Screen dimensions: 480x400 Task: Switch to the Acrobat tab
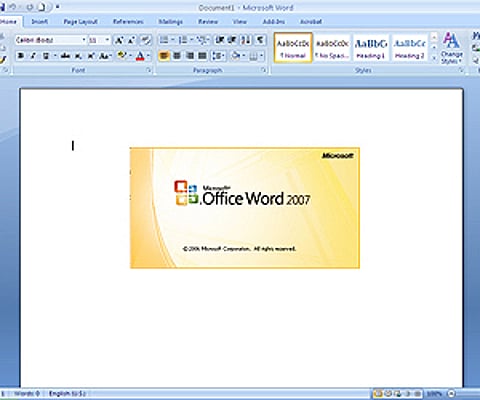click(x=311, y=22)
